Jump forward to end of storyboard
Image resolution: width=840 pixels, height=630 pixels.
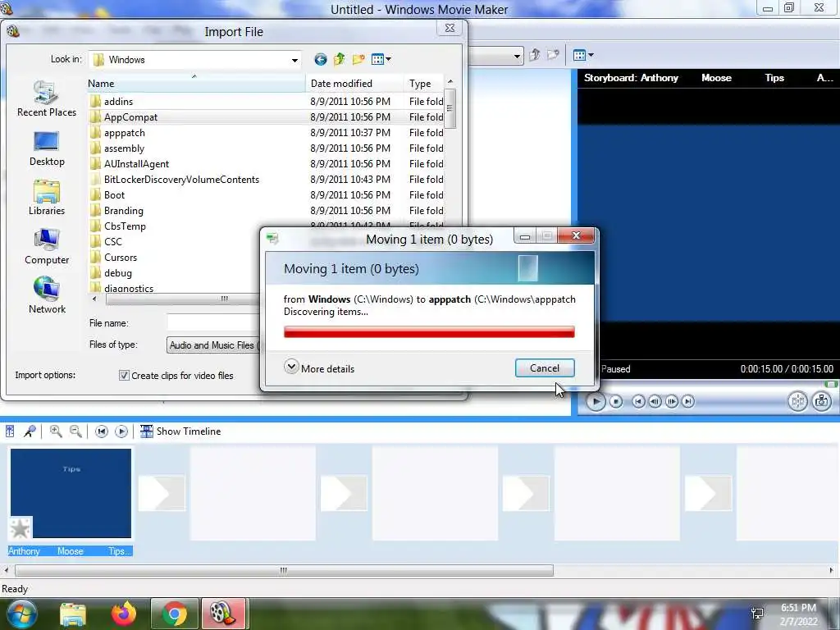(x=688, y=401)
